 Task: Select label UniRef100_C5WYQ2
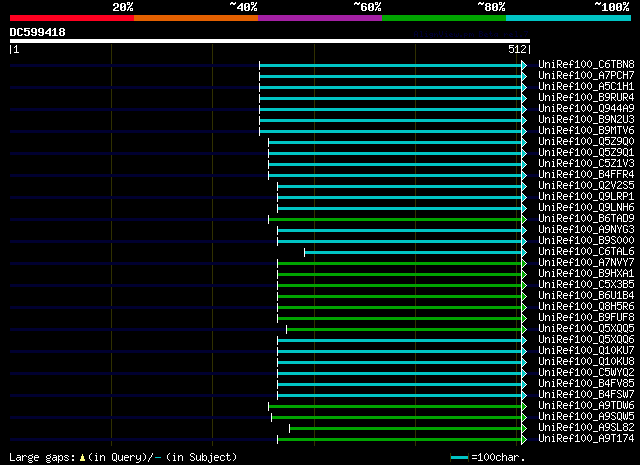click(586, 373)
